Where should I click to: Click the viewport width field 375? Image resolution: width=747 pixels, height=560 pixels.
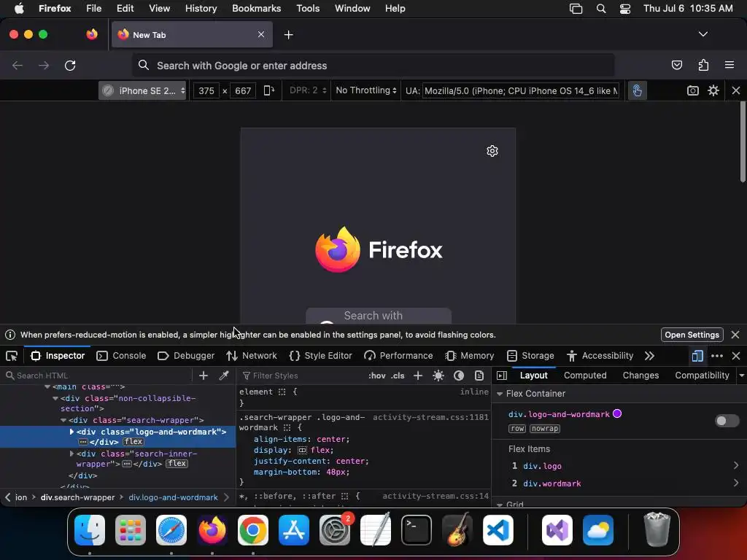[x=206, y=90]
